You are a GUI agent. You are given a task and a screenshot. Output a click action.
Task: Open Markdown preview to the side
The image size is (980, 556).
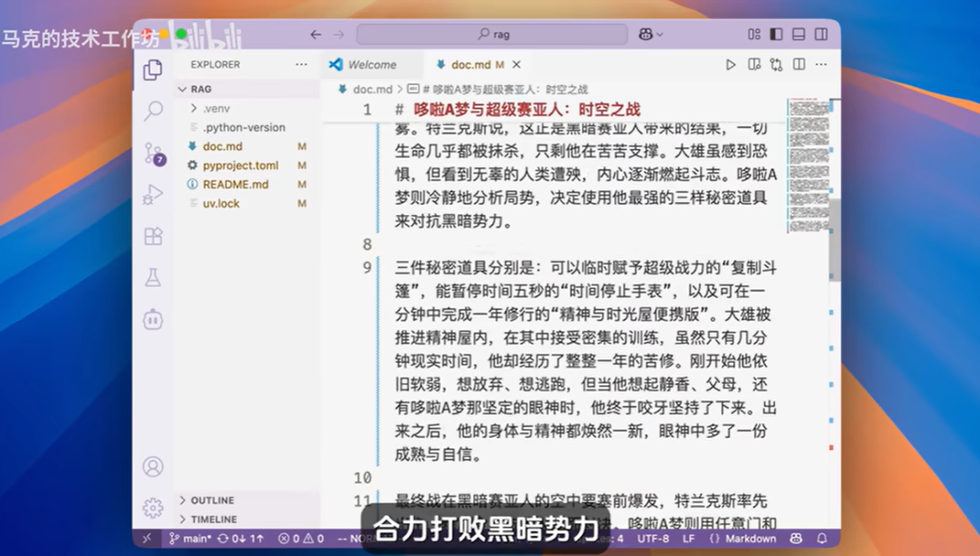(x=754, y=64)
